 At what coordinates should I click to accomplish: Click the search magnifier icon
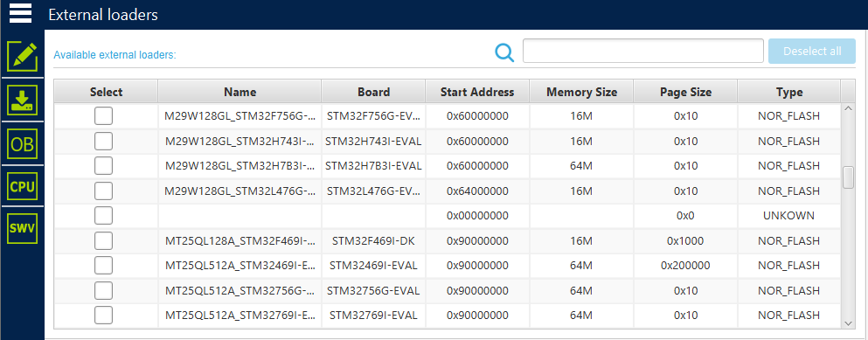coord(504,52)
